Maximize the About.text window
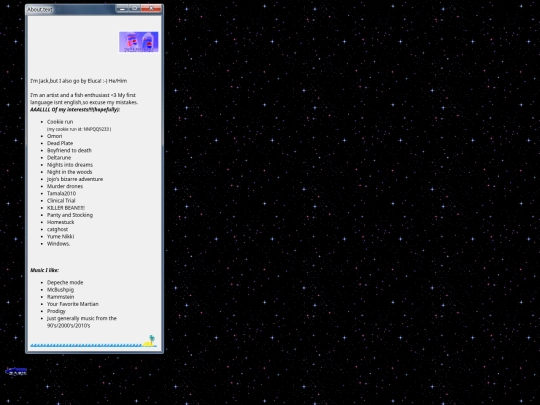The height and width of the screenshot is (405, 540). (x=135, y=8)
